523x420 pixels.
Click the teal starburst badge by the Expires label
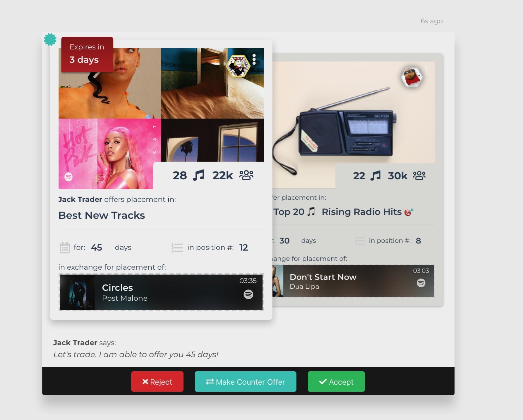[50, 40]
